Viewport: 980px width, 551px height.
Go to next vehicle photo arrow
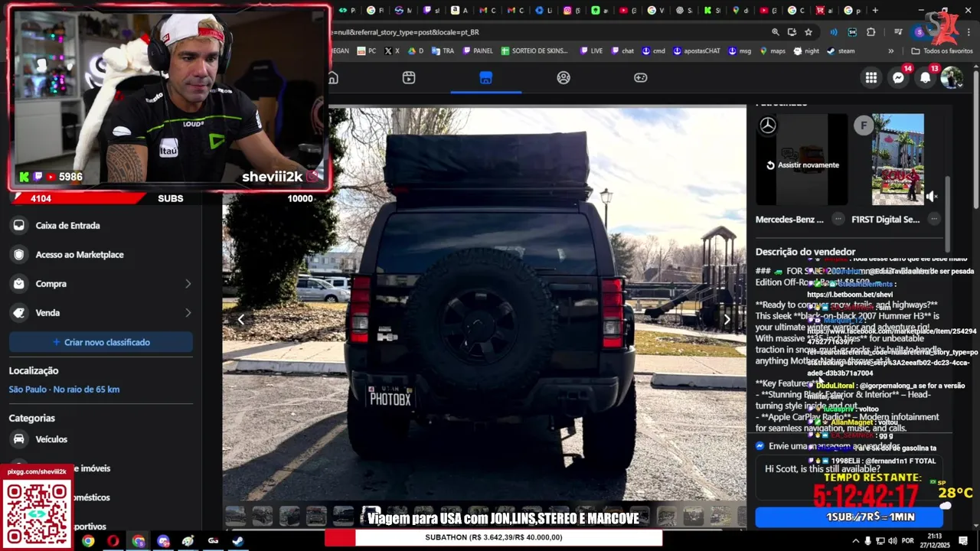(x=727, y=320)
